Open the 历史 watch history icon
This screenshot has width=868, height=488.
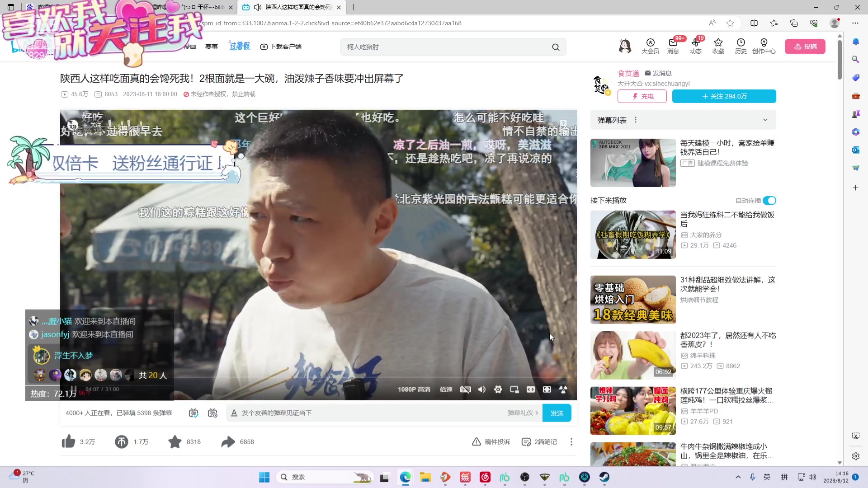741,46
